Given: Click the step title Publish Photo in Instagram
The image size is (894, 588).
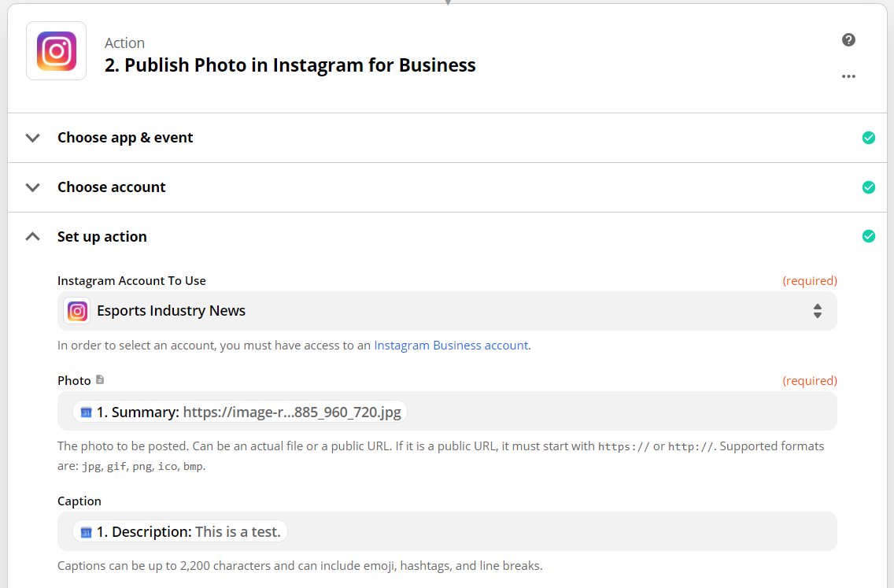Looking at the screenshot, I should point(290,65).
